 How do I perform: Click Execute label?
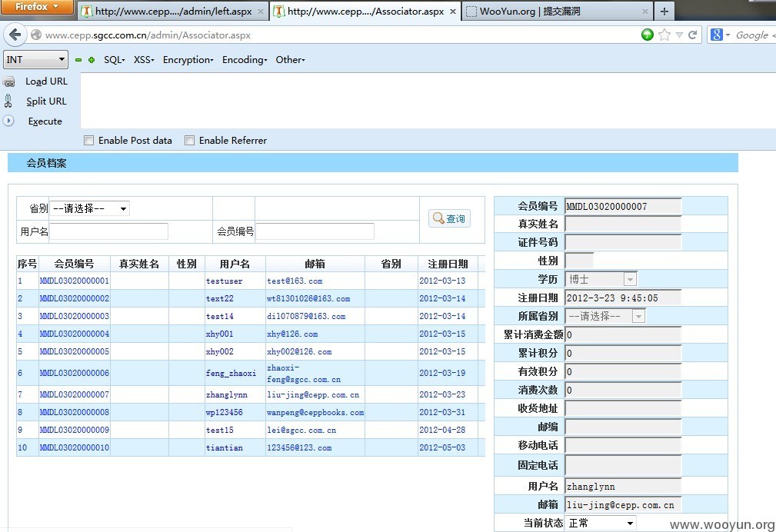point(45,121)
